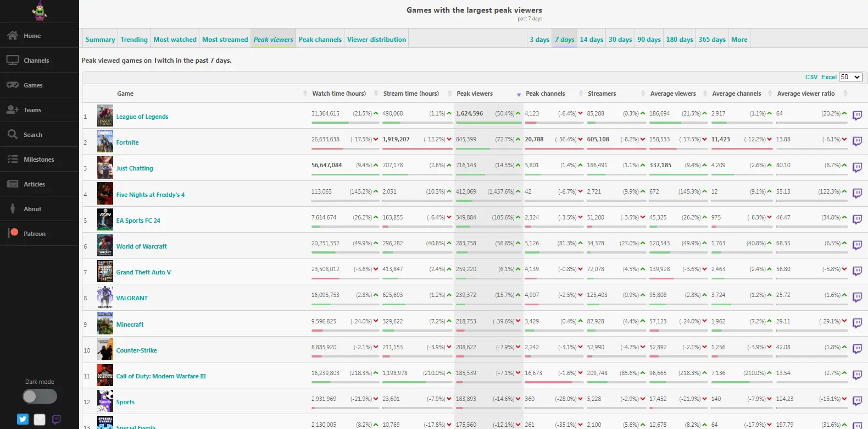Select 90 days time range
The height and width of the screenshot is (429, 868).
[649, 39]
